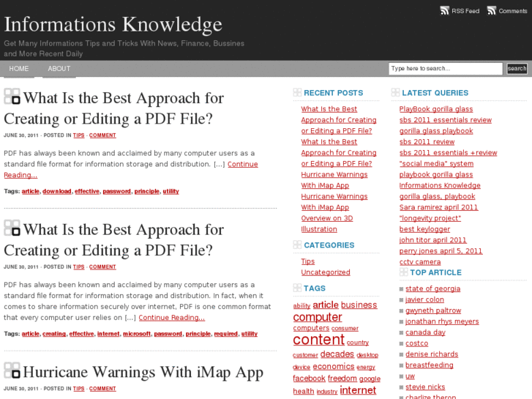Select the 'economics' tag
532x399 pixels.
coord(334,366)
